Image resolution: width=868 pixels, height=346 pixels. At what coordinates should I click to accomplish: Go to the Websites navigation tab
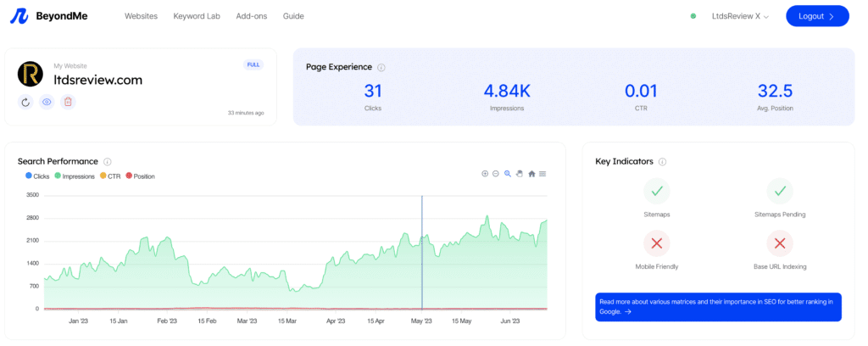[141, 16]
